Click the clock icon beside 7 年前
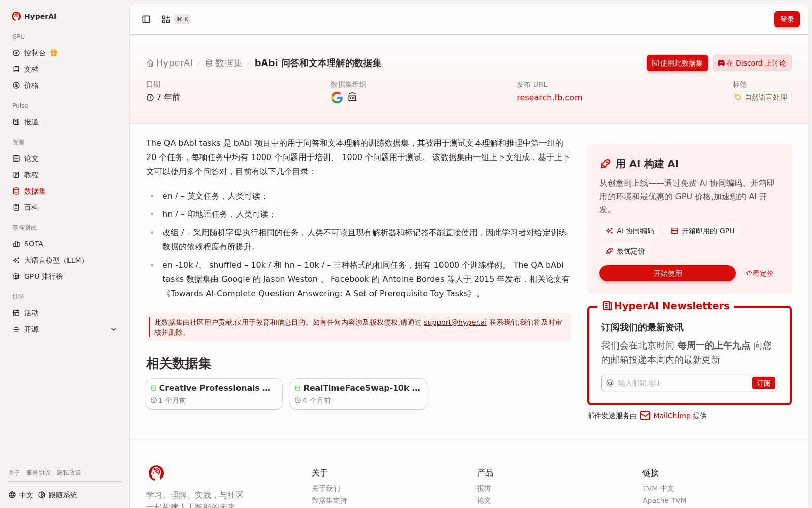The width and height of the screenshot is (812, 508). (x=150, y=98)
